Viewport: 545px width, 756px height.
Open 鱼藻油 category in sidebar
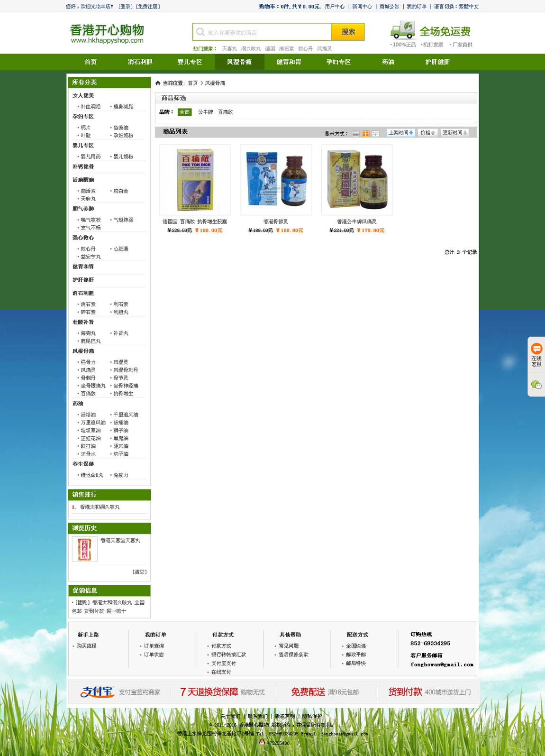click(x=121, y=128)
